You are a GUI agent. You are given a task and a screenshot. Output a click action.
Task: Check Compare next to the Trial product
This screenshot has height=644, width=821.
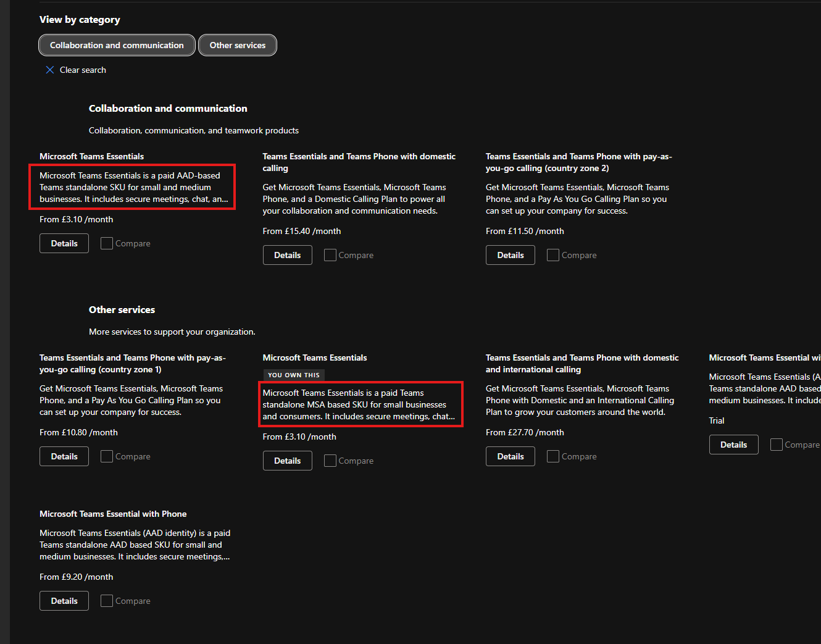click(777, 445)
